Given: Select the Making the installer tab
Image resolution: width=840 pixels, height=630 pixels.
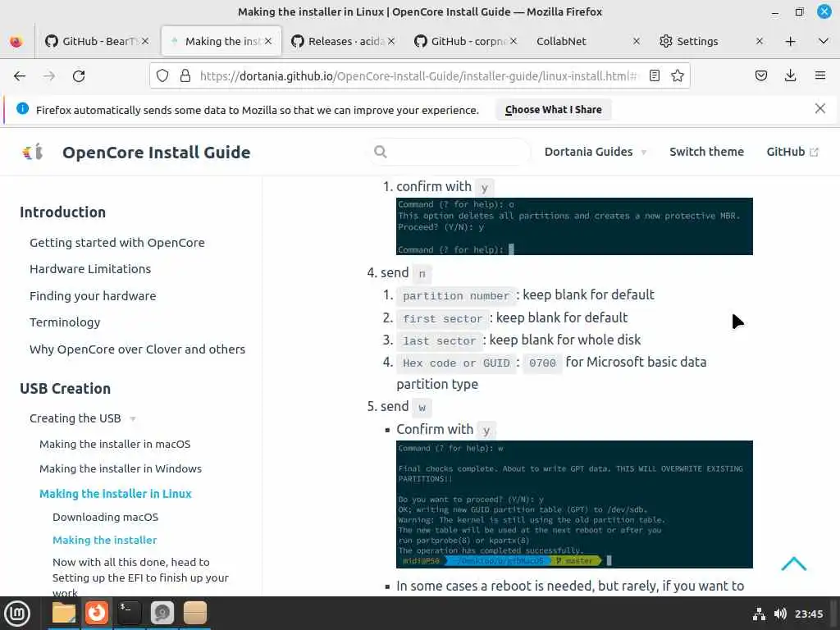Looking at the screenshot, I should pos(221,41).
